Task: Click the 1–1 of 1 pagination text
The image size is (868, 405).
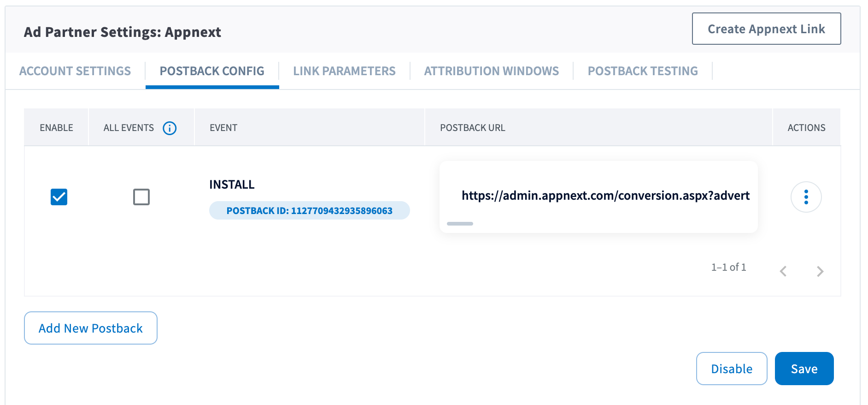Action: point(728,267)
